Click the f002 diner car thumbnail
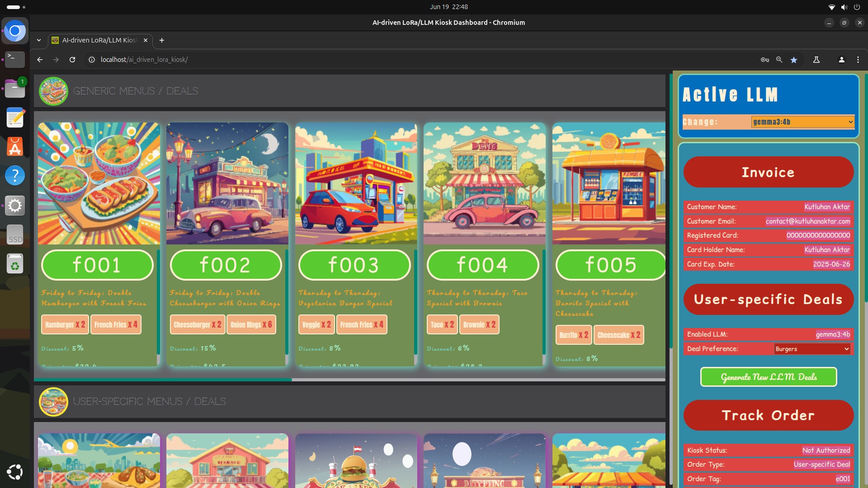 (227, 183)
